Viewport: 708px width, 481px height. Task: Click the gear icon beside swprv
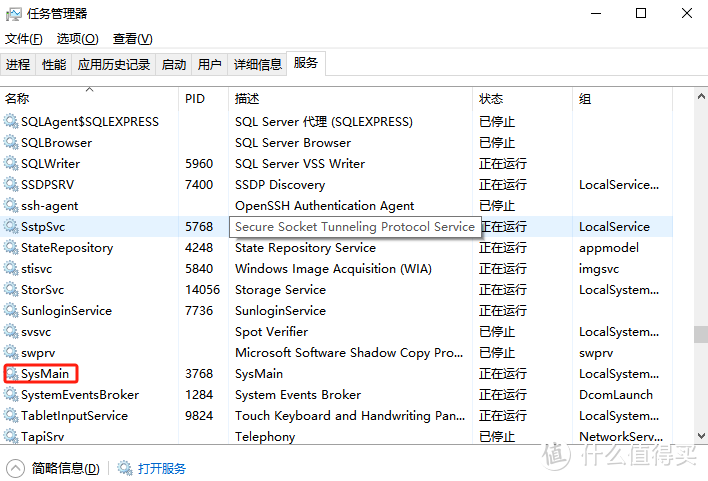[11, 352]
